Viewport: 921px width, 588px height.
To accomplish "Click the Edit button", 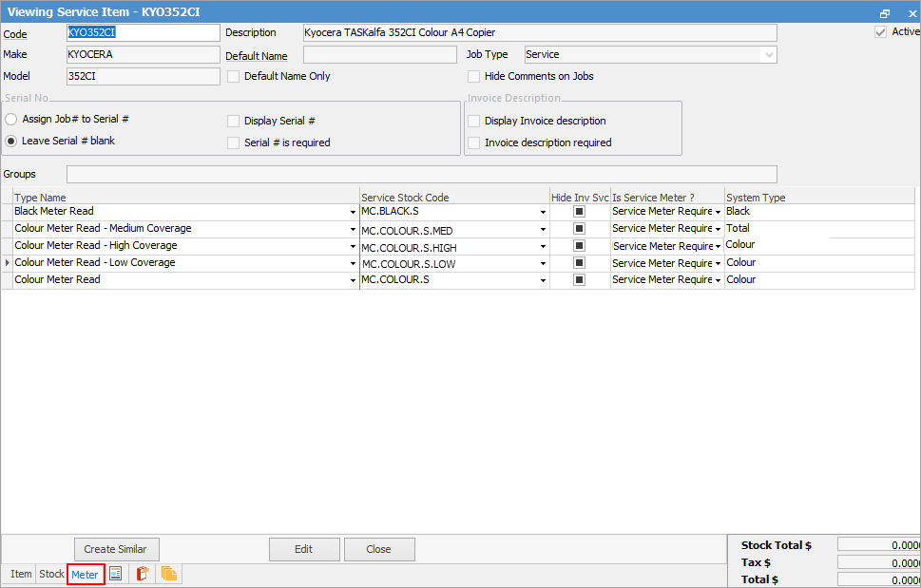I will 304,549.
